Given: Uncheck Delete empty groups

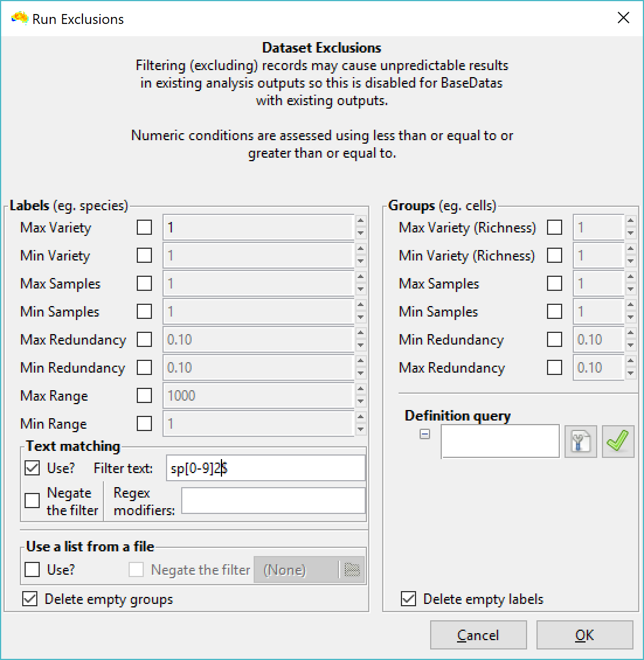Looking at the screenshot, I should (29, 599).
